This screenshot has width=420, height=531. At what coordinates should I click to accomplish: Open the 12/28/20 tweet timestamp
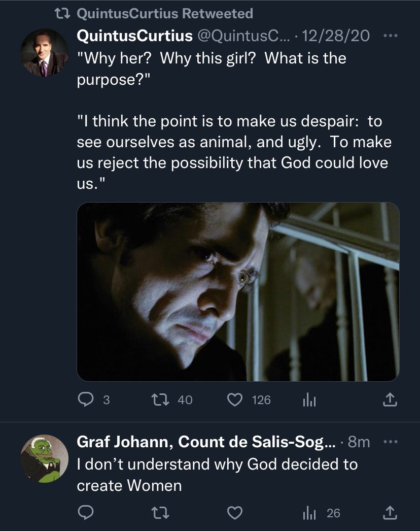coord(335,36)
